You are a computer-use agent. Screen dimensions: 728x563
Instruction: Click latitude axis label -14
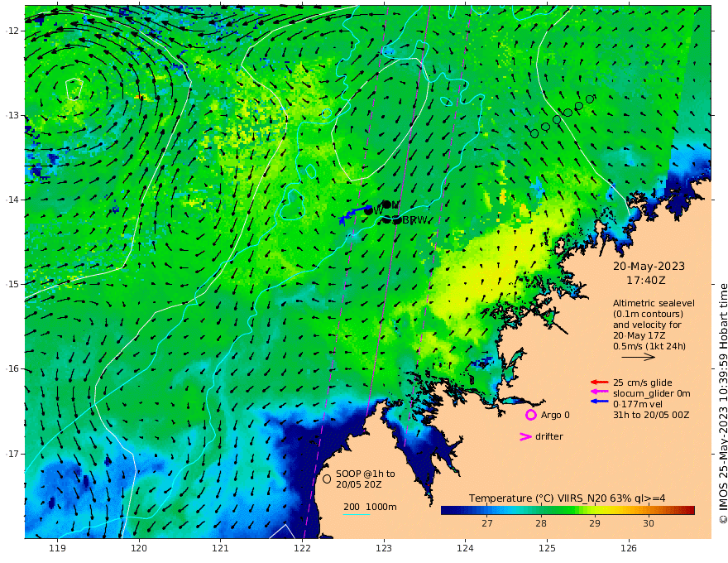12,200
